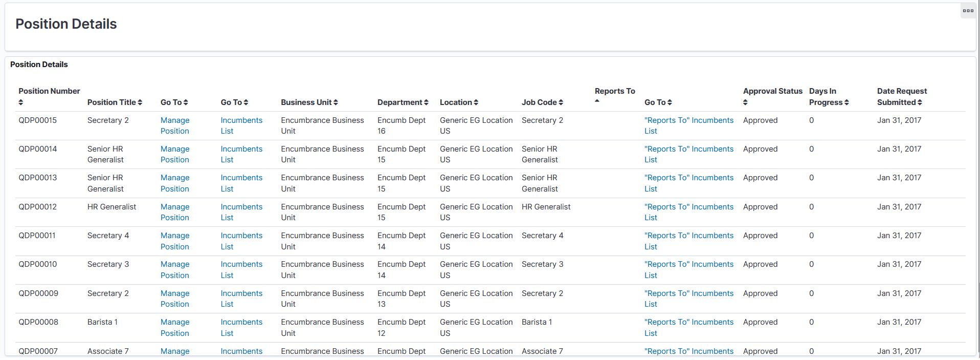View Incumbents List for QDP00014
Viewport: 980px width, 360px height.
click(241, 154)
